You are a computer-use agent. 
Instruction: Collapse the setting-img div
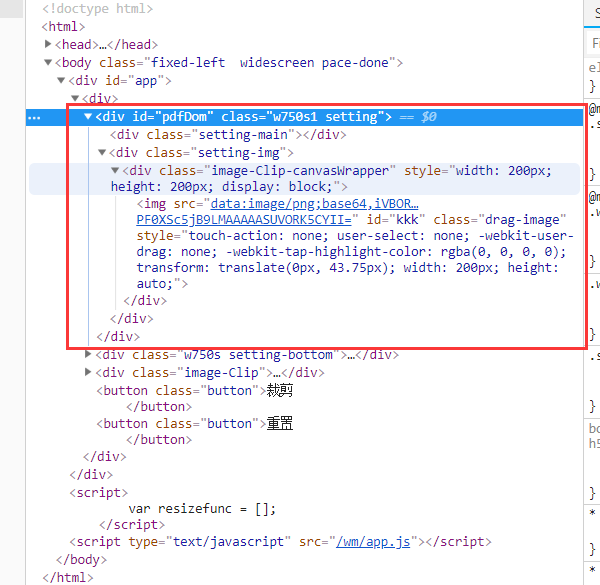click(x=102, y=153)
